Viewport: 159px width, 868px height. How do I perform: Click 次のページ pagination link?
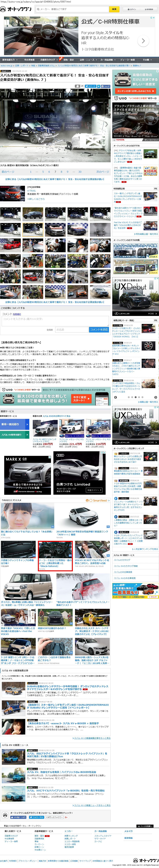click(103, 172)
